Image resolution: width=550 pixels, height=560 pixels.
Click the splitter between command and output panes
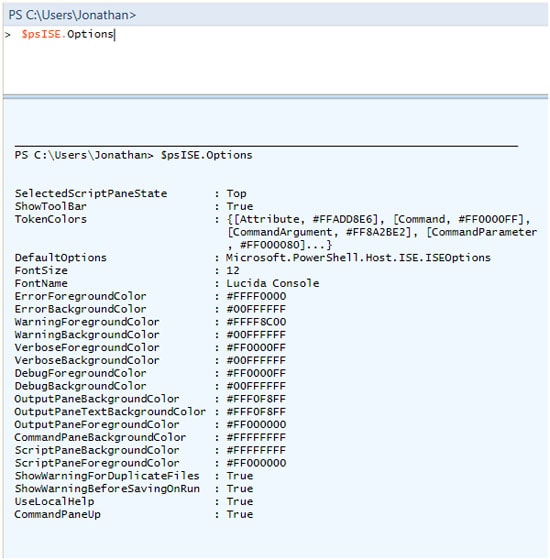pos(275,97)
